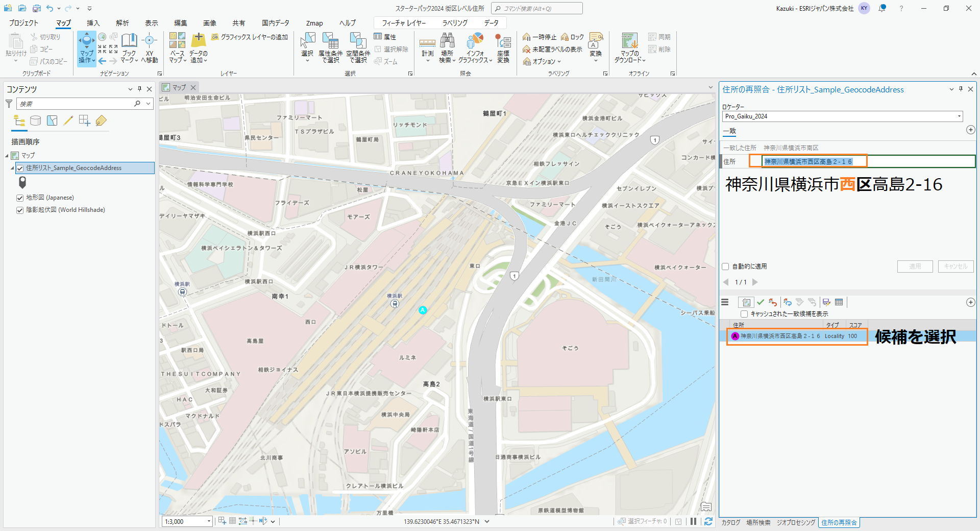Open the ロケーター dropdown Pro_Gaiku_2024
980x531 pixels.
(x=959, y=116)
